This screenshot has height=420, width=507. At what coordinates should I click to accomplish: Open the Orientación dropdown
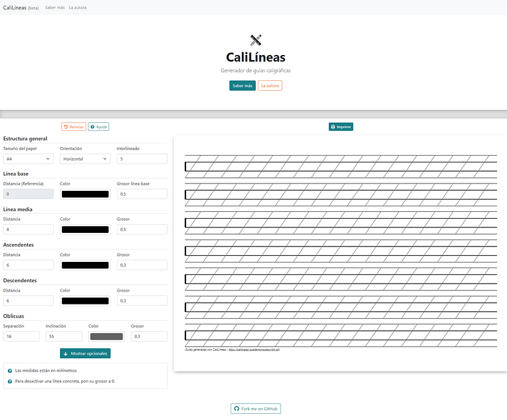coord(85,159)
